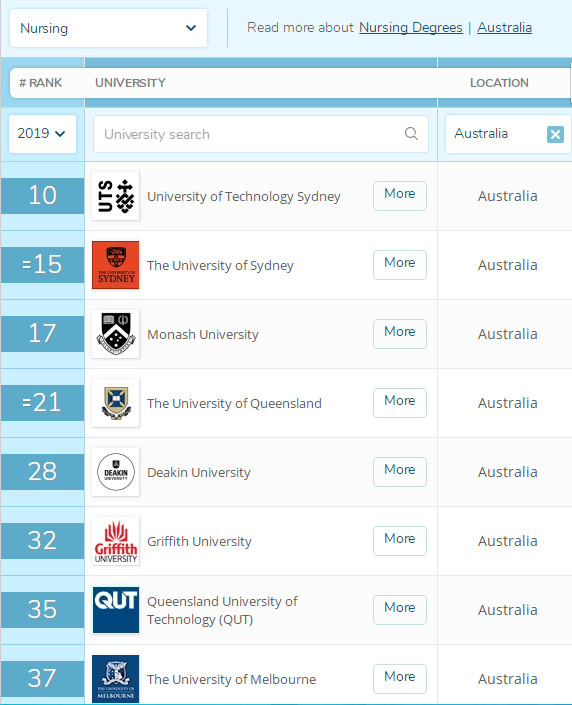The image size is (572, 705).
Task: Click rank 35 cell
Action: pos(42,610)
